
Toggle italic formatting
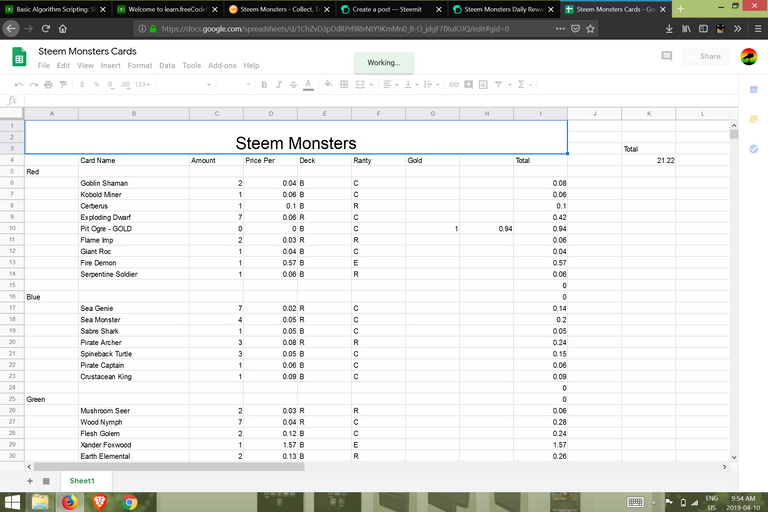tap(279, 85)
